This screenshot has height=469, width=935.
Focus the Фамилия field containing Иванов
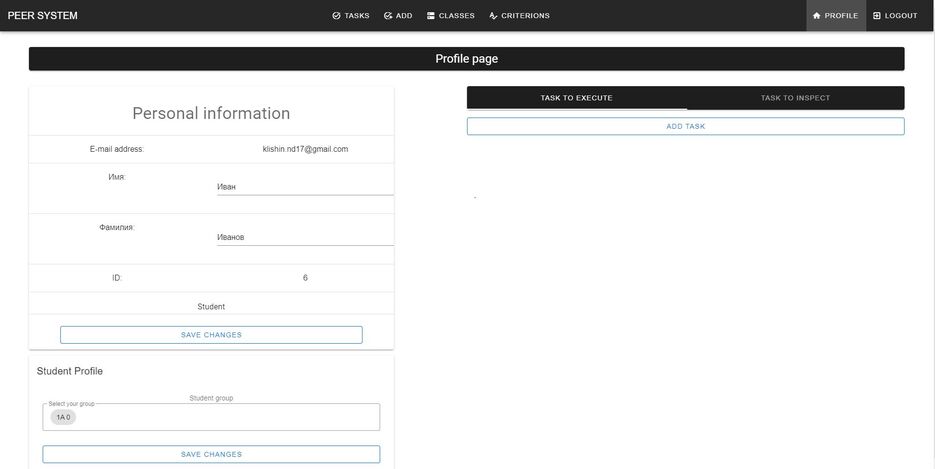(304, 238)
